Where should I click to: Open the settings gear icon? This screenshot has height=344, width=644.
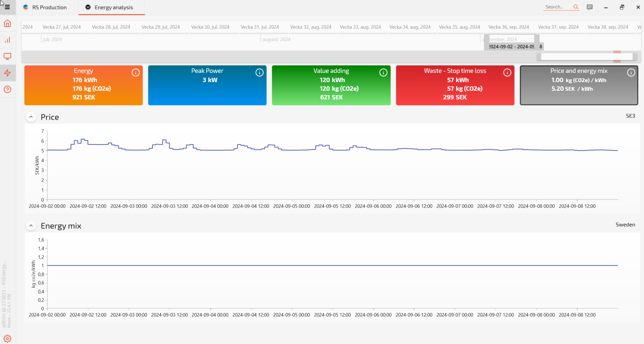click(x=7, y=338)
